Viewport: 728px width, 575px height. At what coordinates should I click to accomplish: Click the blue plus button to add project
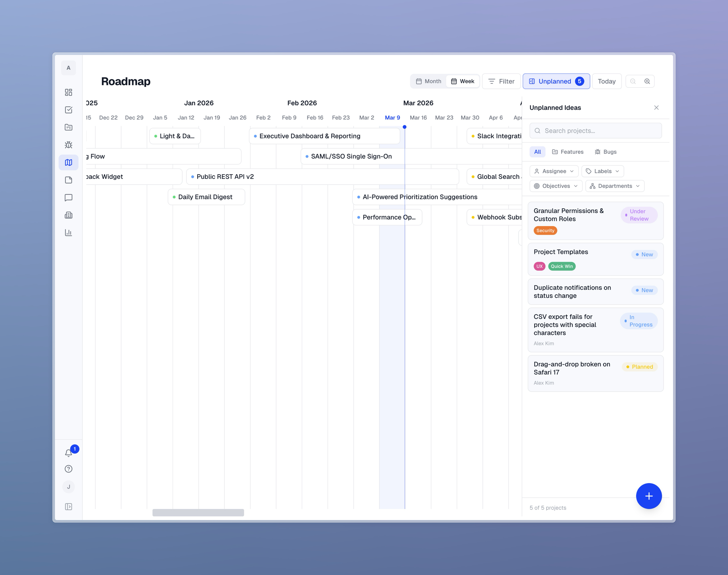pyautogui.click(x=649, y=496)
